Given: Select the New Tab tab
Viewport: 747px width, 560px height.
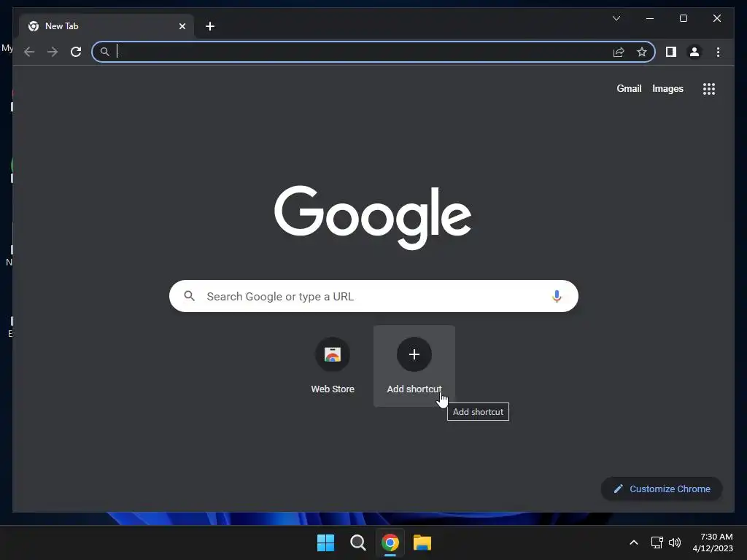Looking at the screenshot, I should pos(107,26).
